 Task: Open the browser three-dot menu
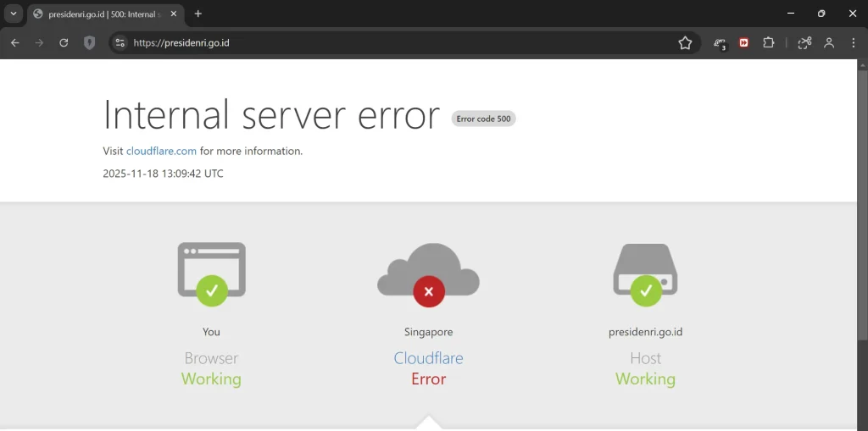coord(853,42)
